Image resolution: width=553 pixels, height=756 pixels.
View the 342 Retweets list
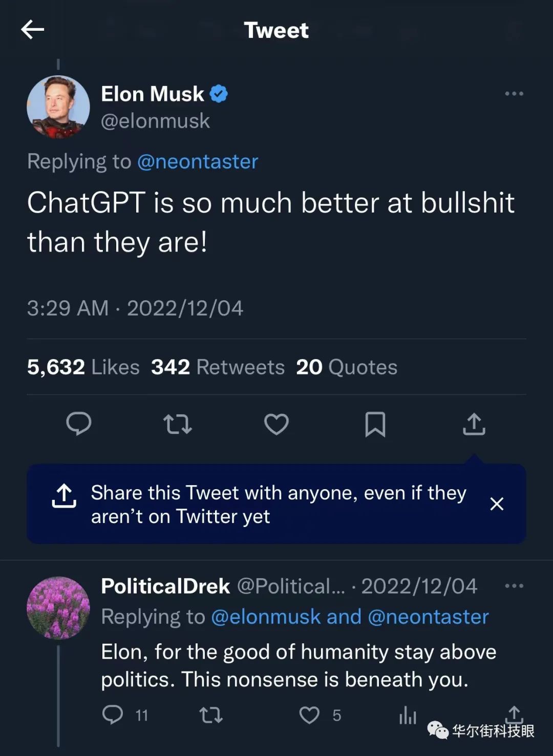218,367
